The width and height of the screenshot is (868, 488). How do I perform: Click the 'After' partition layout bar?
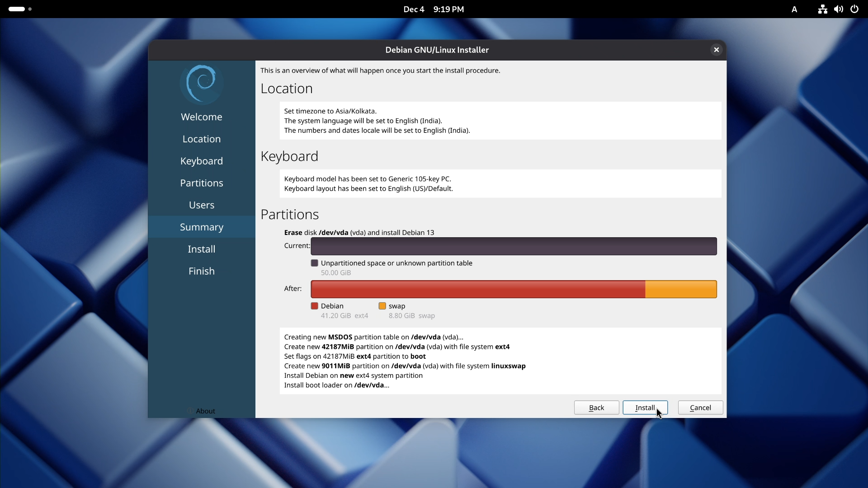pyautogui.click(x=514, y=289)
